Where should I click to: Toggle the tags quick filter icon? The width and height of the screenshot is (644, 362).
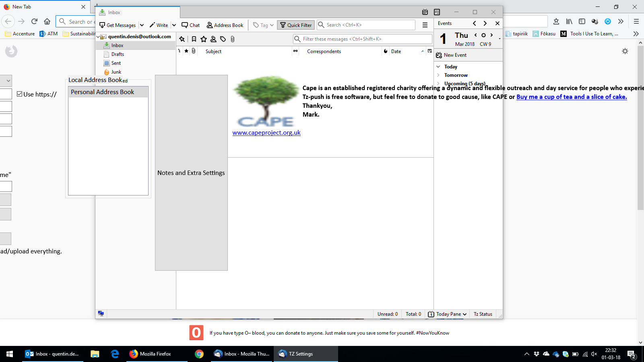[x=223, y=39]
